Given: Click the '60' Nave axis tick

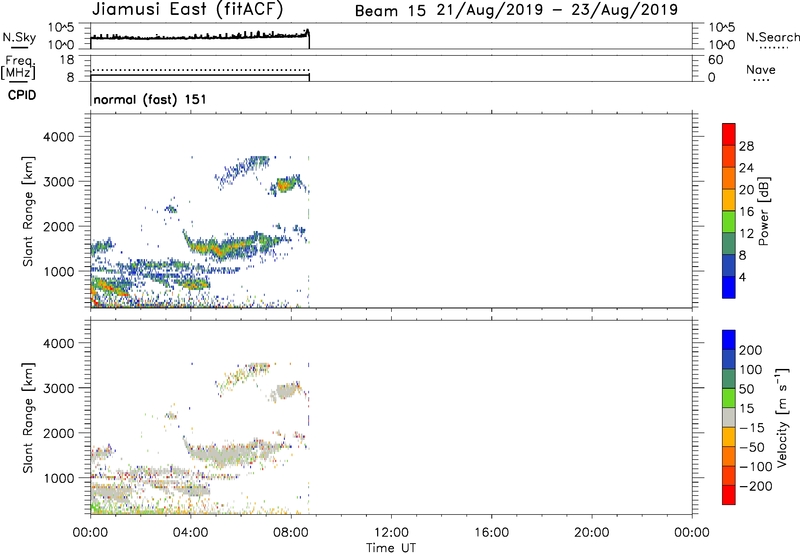Looking at the screenshot, I should 715,60.
